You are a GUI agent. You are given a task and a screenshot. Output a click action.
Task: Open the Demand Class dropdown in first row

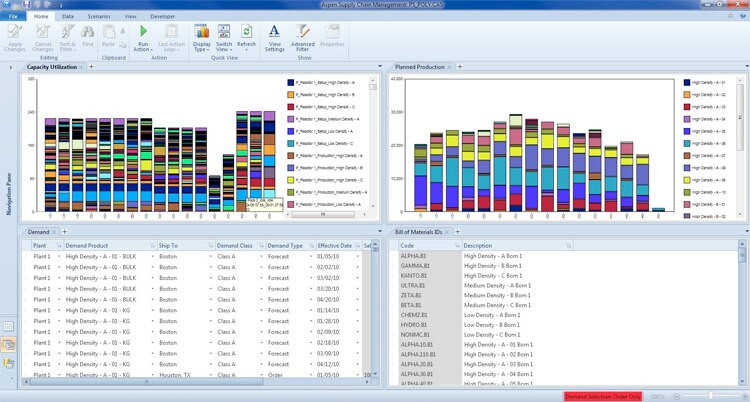point(262,256)
